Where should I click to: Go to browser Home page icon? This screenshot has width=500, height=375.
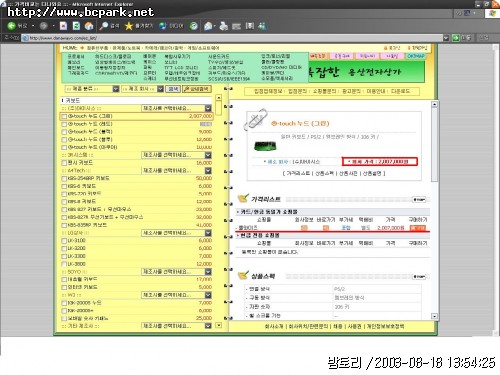pyautogui.click(x=89, y=26)
